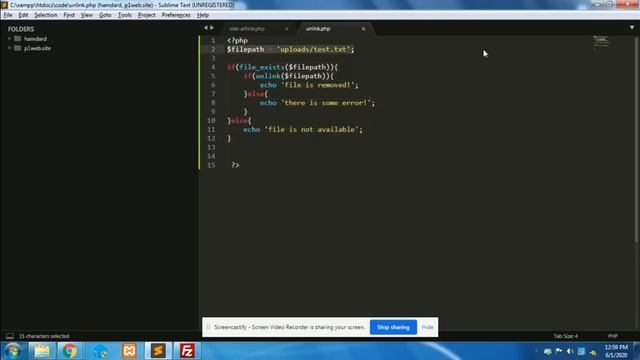
Task: Open the View menu
Action: coord(87,15)
